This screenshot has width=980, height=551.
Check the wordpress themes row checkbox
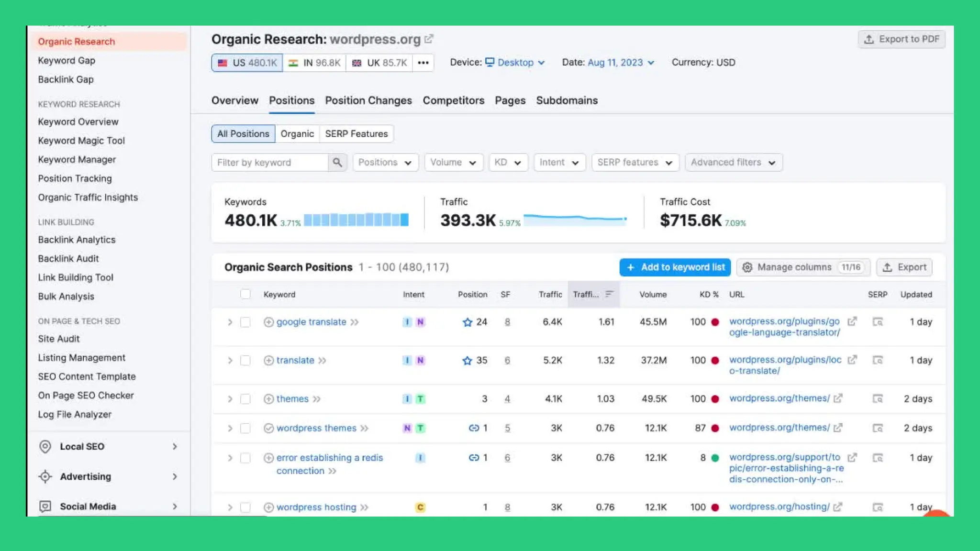click(x=245, y=428)
